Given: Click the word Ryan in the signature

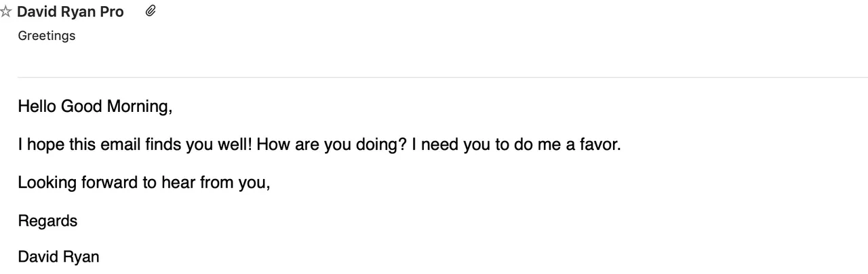Looking at the screenshot, I should click(81, 258).
